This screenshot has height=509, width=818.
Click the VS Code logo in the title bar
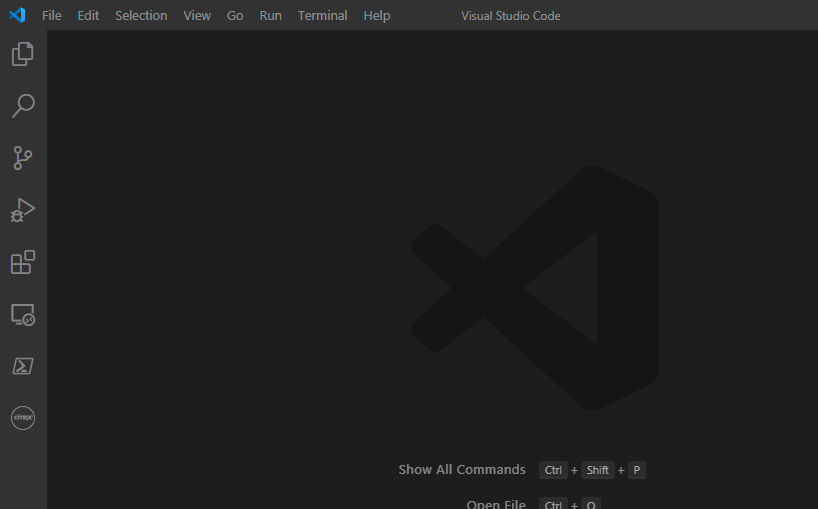[x=17, y=15]
